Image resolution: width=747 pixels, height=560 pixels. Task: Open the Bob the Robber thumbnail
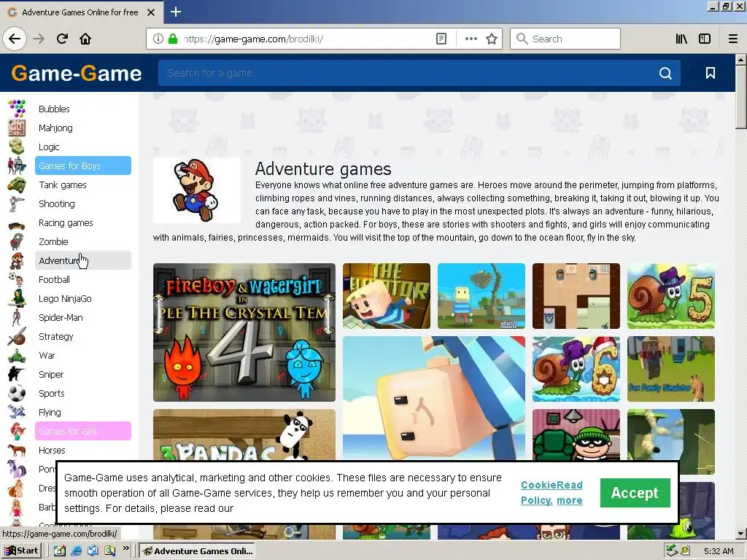[576, 435]
